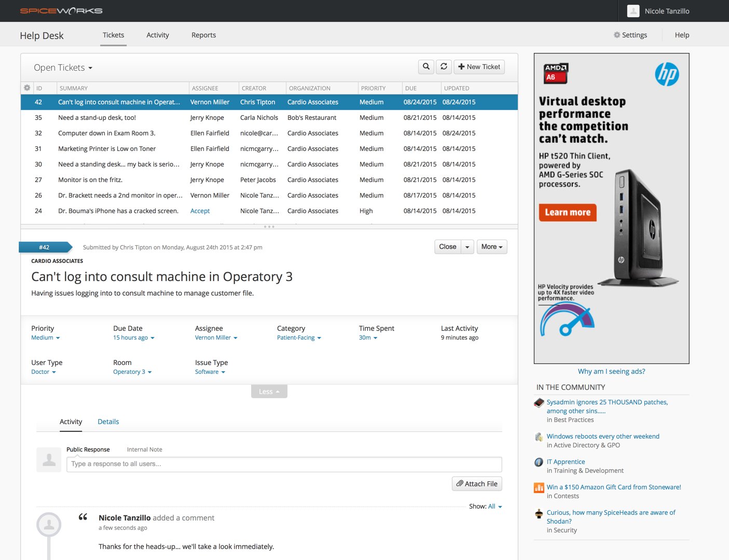Click the response input field

coord(284,464)
